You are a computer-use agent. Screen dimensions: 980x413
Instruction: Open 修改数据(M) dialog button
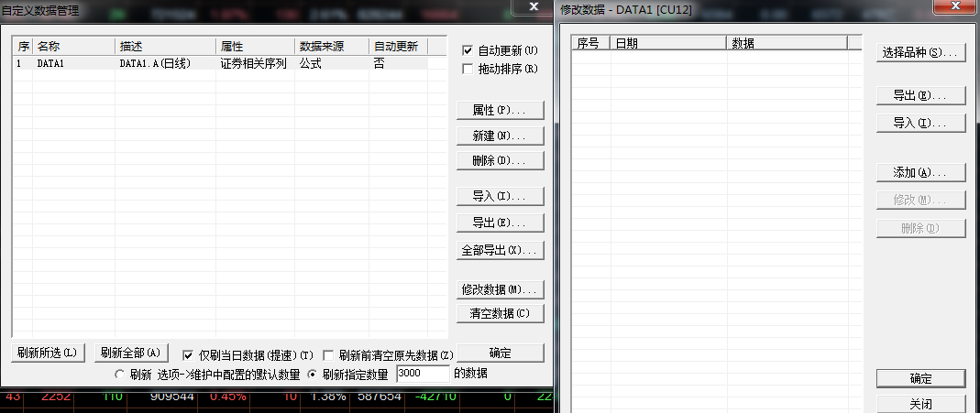click(500, 289)
